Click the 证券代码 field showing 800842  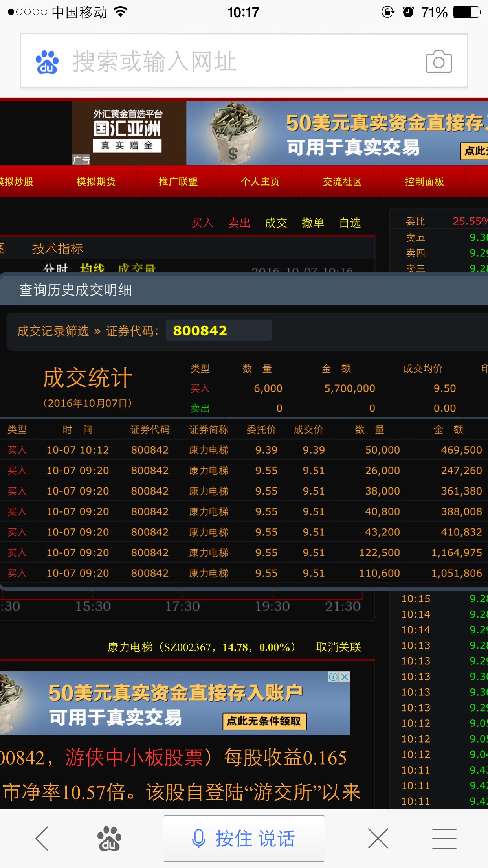click(218, 331)
